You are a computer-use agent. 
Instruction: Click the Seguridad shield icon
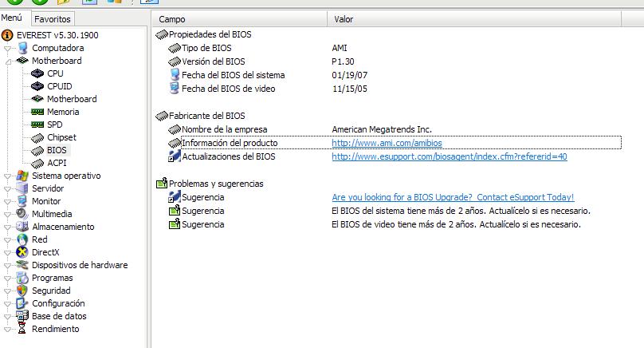22,291
